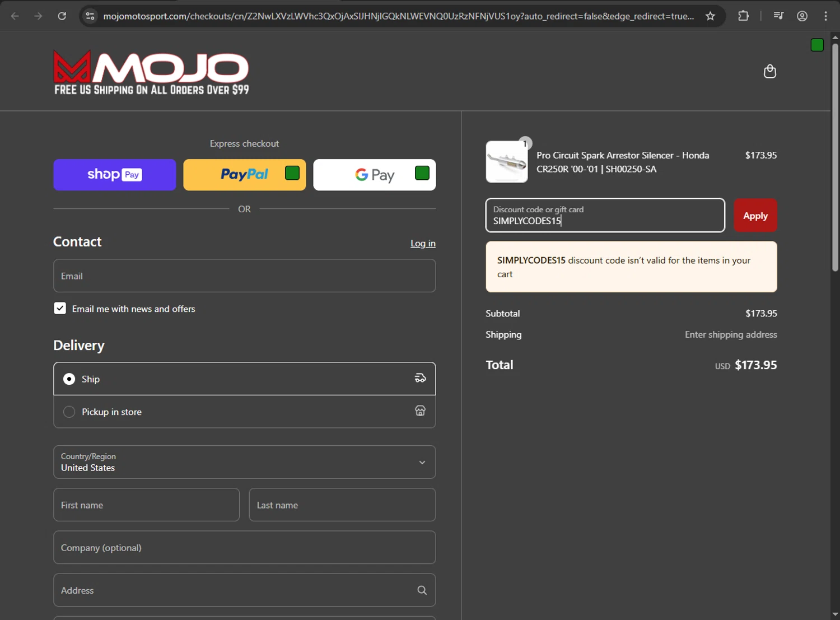Apply the discount code
840x620 pixels.
[755, 216]
